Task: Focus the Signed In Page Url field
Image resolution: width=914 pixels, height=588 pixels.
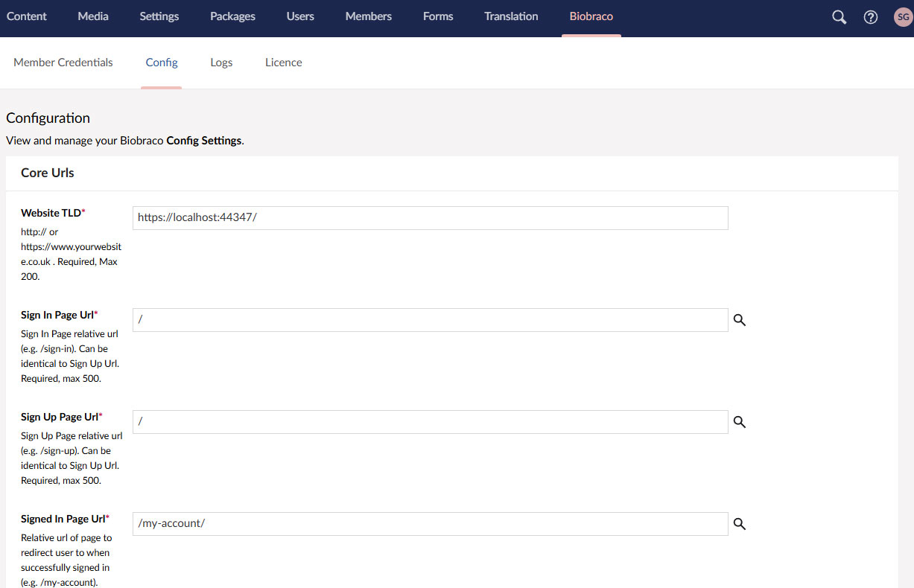Action: (431, 524)
